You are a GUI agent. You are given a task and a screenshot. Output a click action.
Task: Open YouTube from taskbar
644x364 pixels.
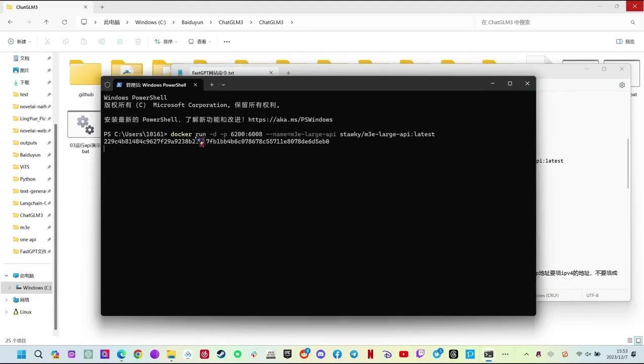[x=403, y=354]
